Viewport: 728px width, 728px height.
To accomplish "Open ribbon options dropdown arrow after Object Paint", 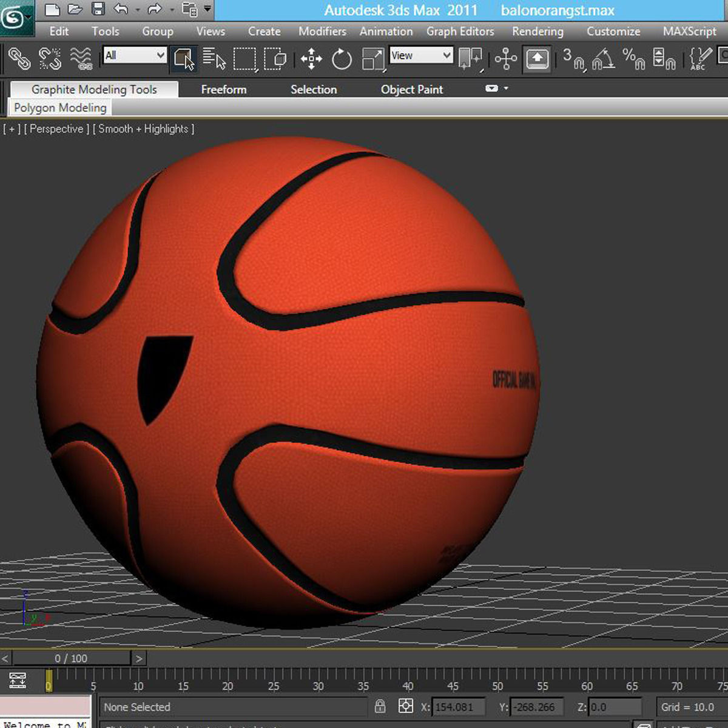I will click(506, 89).
